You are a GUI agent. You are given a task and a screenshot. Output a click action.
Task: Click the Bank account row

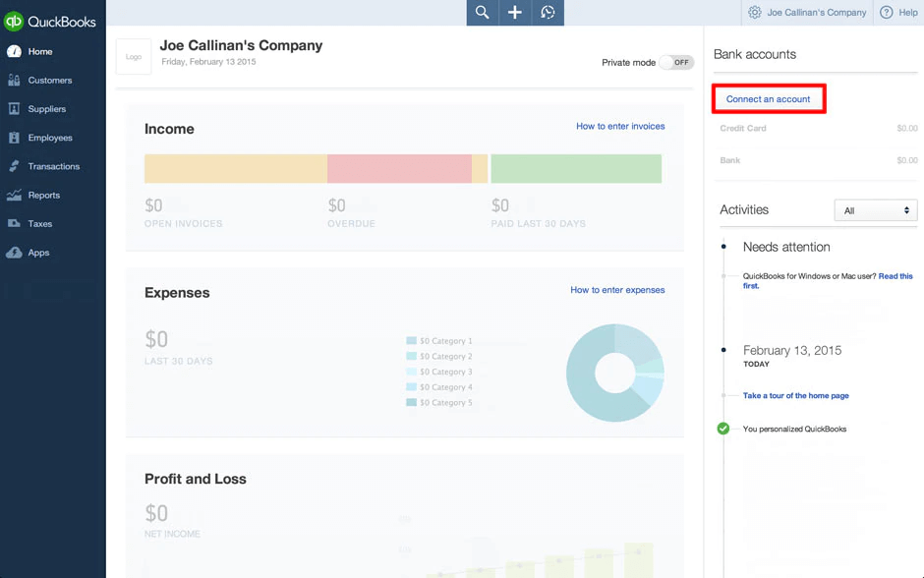(x=819, y=160)
